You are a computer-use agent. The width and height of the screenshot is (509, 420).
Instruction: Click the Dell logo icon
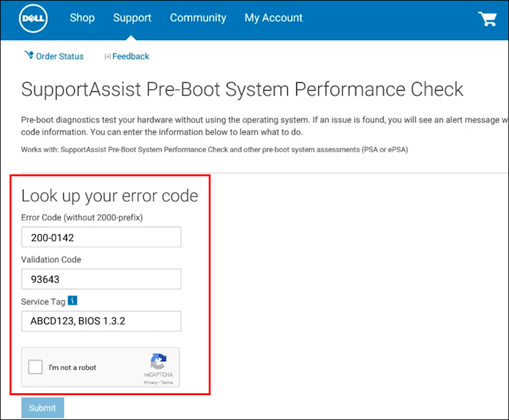tap(33, 18)
